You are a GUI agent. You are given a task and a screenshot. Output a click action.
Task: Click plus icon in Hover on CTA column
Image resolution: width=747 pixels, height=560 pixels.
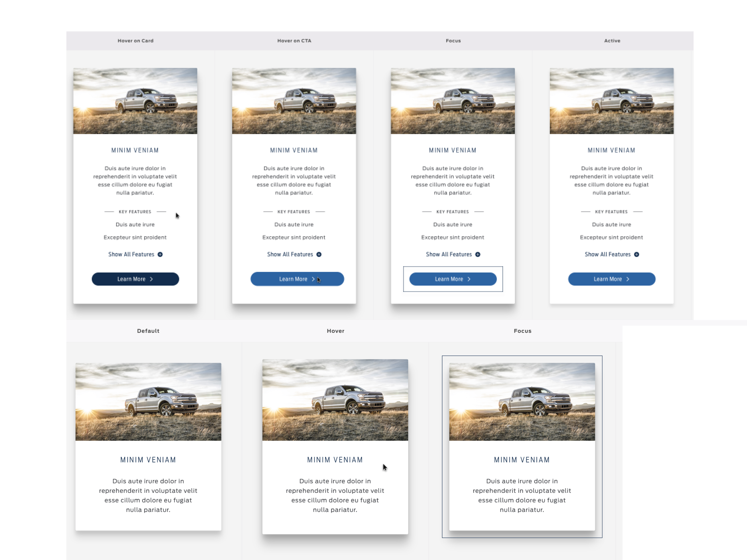319,254
